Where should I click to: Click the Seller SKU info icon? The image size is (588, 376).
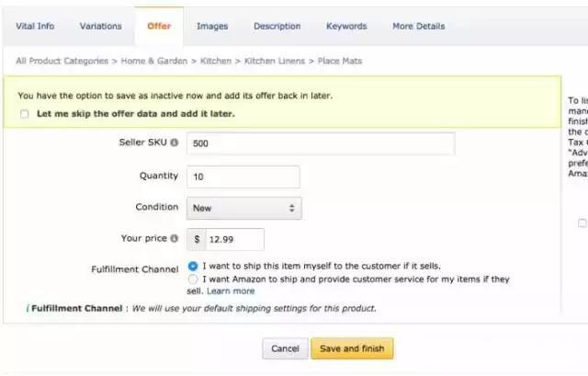point(174,143)
